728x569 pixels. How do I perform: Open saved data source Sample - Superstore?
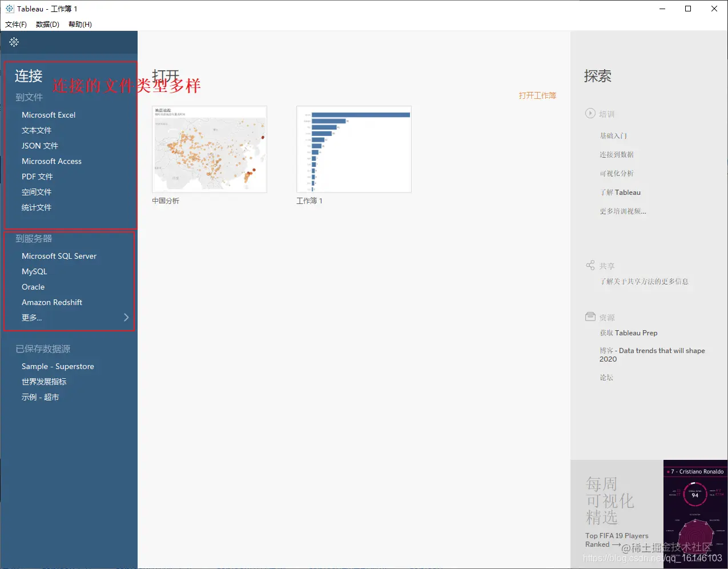58,366
